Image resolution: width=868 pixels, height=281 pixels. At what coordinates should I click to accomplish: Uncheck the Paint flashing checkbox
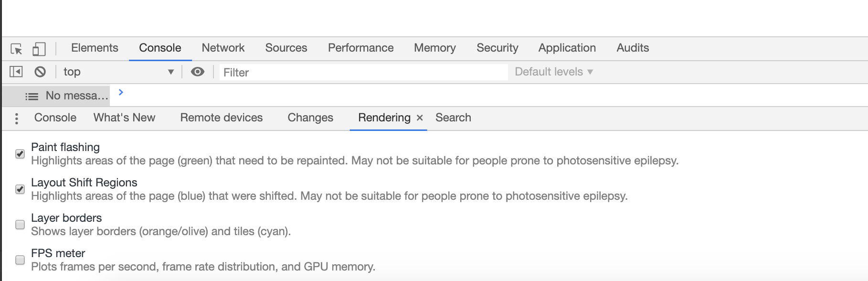(x=20, y=154)
